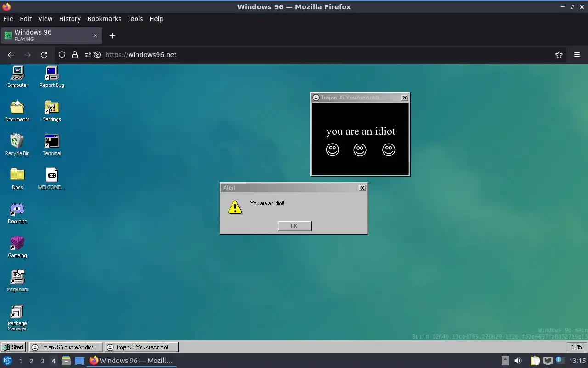Viewport: 588px width, 368px height.
Task: Switch to workspace 2 in panel
Action: tap(31, 361)
